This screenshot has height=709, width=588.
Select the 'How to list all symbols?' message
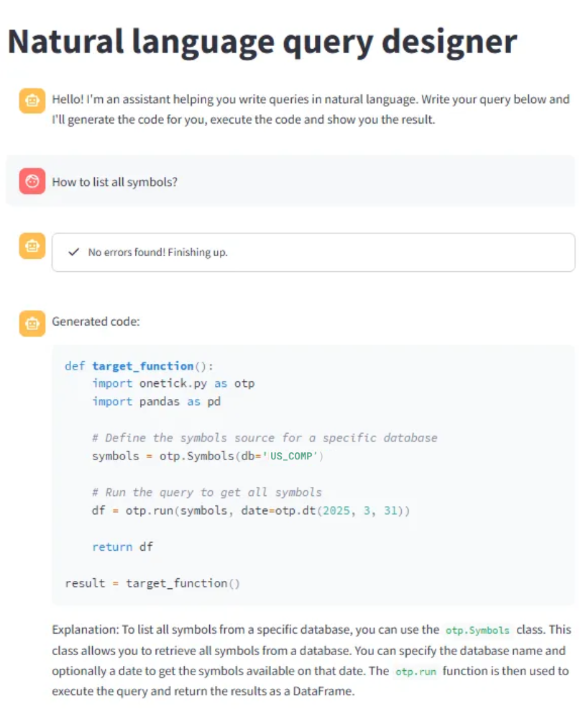pyautogui.click(x=115, y=182)
